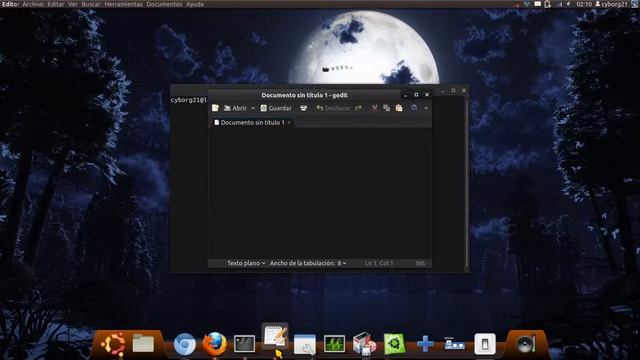640x360 pixels.
Task: Copy selection with the copy icon
Action: coord(387,108)
